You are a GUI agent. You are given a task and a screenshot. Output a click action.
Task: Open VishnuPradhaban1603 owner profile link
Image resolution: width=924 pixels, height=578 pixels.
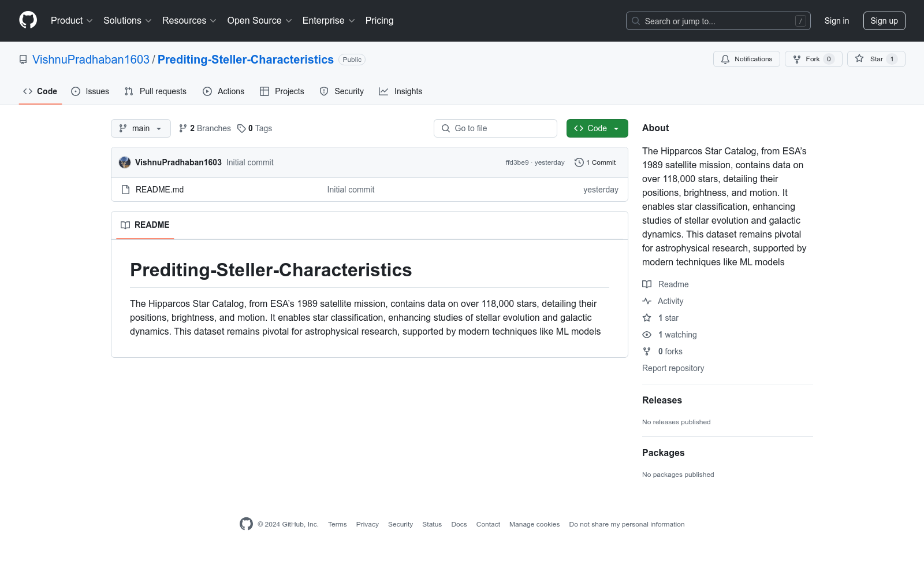point(91,60)
